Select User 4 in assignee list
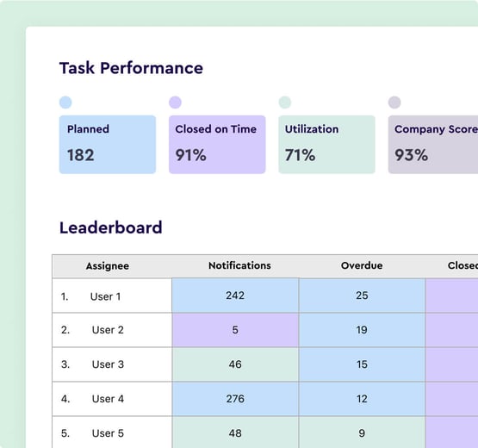The width and height of the screenshot is (478, 448). point(108,399)
